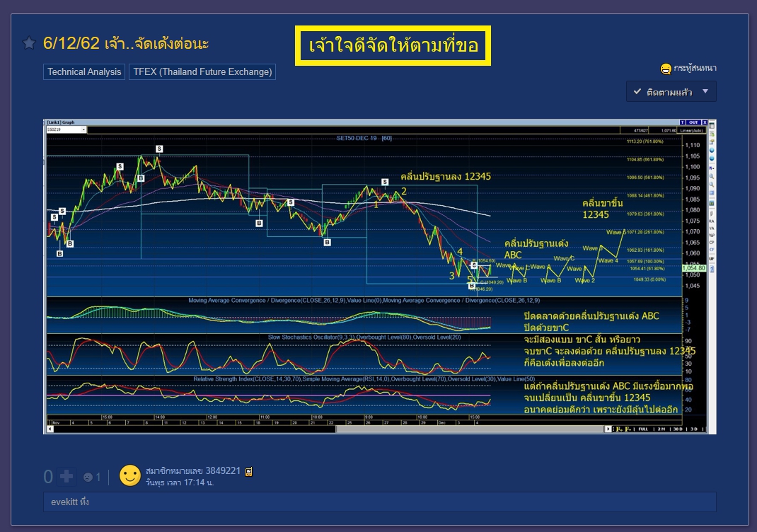The width and height of the screenshot is (757, 532).
Task: Click the RA icon in chart sidebar
Action: pyautogui.click(x=712, y=221)
